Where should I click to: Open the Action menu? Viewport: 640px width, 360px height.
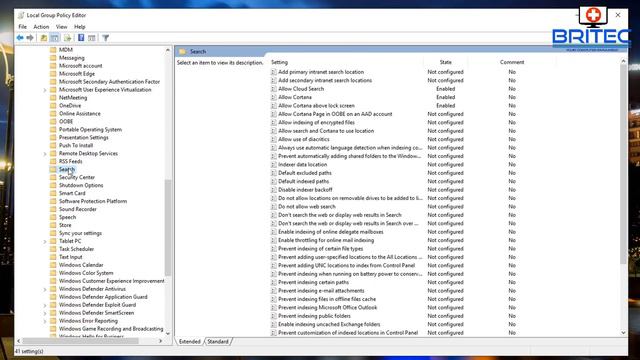point(41,27)
